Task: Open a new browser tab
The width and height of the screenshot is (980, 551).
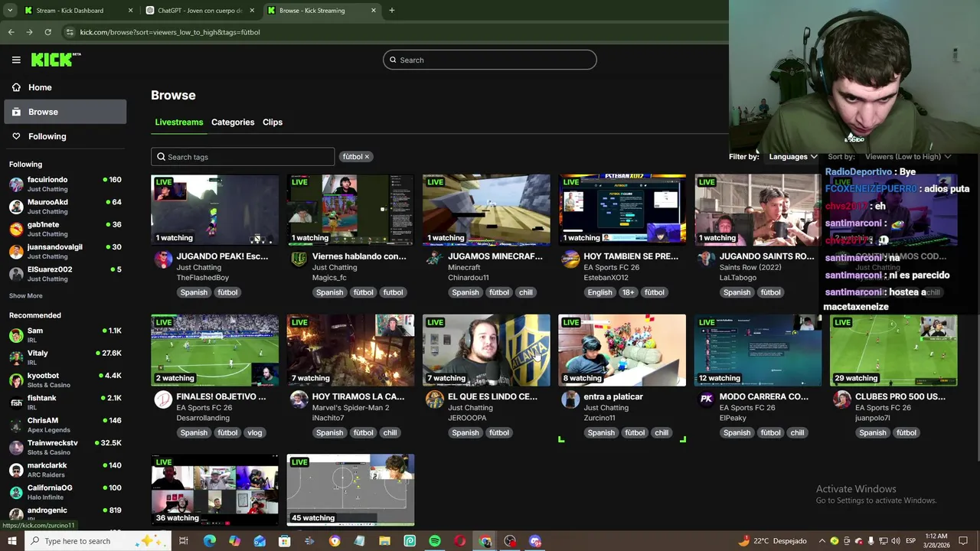Action: click(392, 11)
